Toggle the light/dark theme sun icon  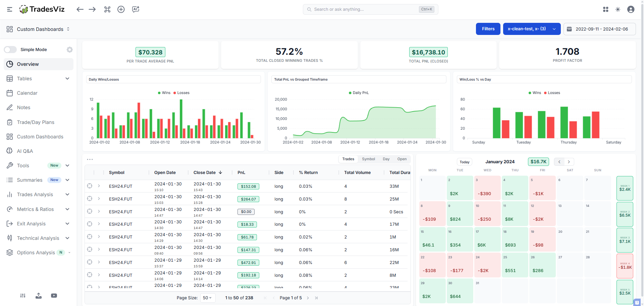coord(618,9)
